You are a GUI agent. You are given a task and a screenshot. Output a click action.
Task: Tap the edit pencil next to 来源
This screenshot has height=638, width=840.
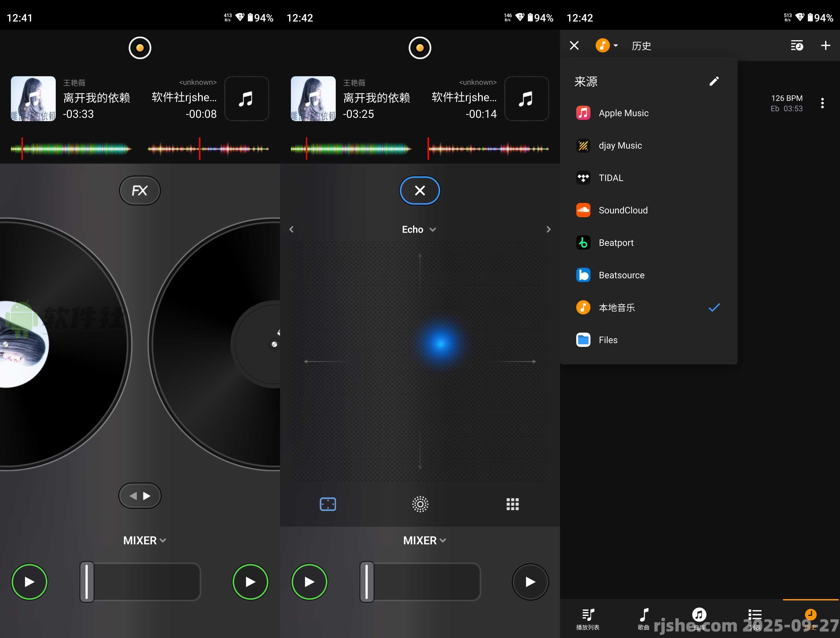click(x=714, y=81)
